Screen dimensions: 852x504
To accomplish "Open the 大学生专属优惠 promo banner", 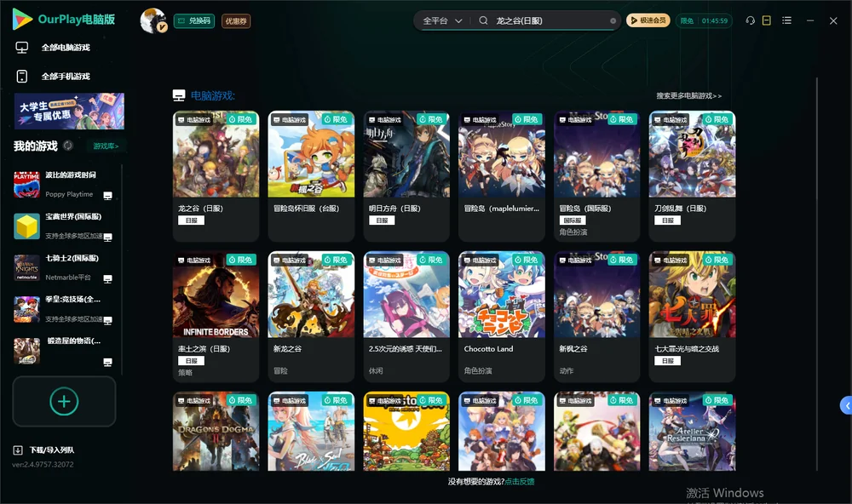I will (69, 112).
